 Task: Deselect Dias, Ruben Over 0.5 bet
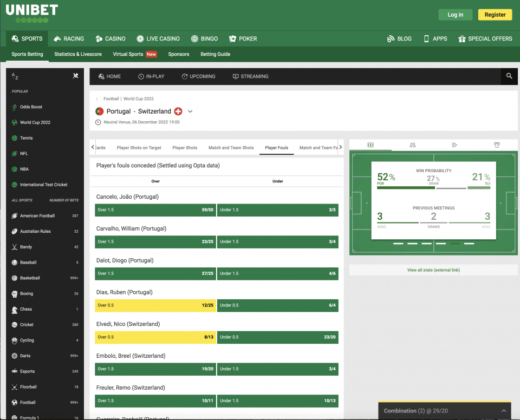pyautogui.click(x=155, y=305)
